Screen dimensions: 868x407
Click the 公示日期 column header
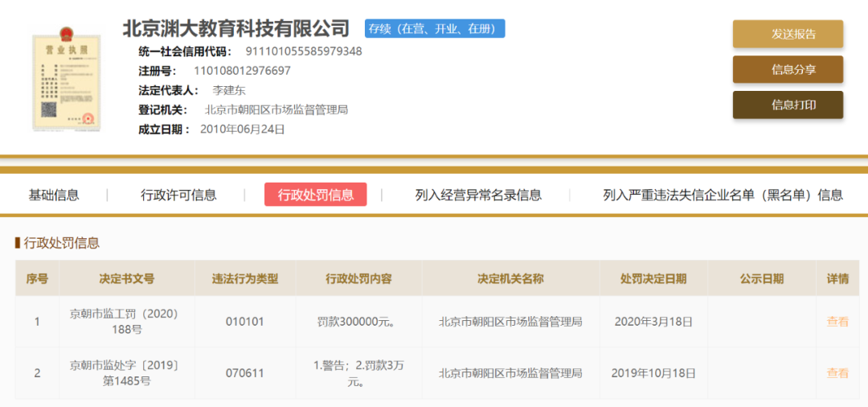click(762, 278)
